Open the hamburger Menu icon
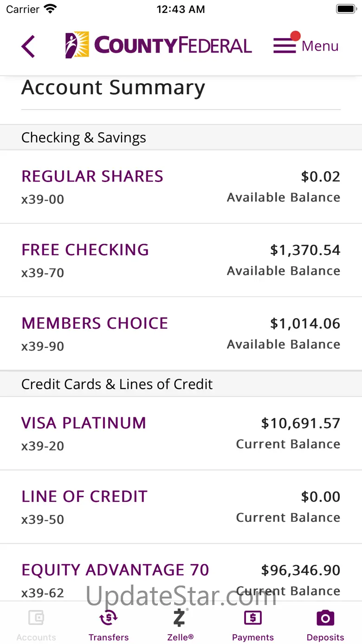Screen dimensions: 362x644 tap(284, 46)
